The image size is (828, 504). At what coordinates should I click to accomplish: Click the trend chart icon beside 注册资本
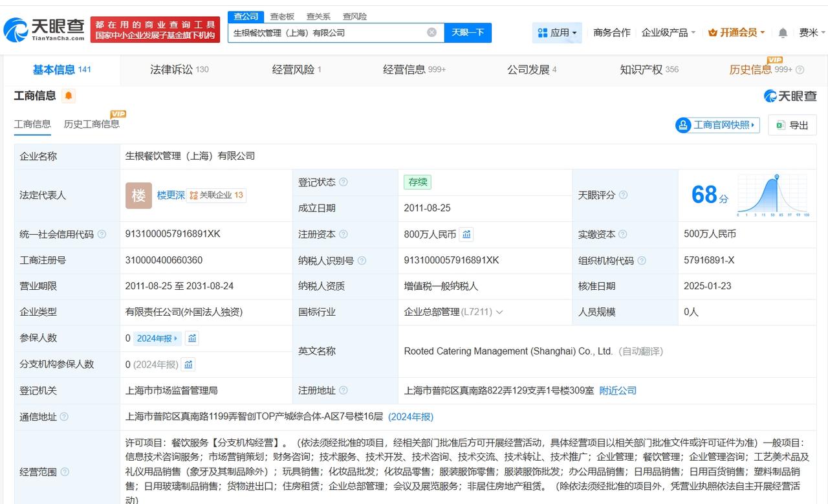(x=466, y=234)
